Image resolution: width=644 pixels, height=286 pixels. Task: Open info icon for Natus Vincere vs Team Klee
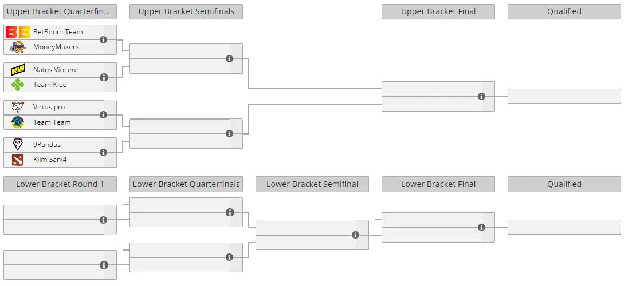pyautogui.click(x=104, y=77)
